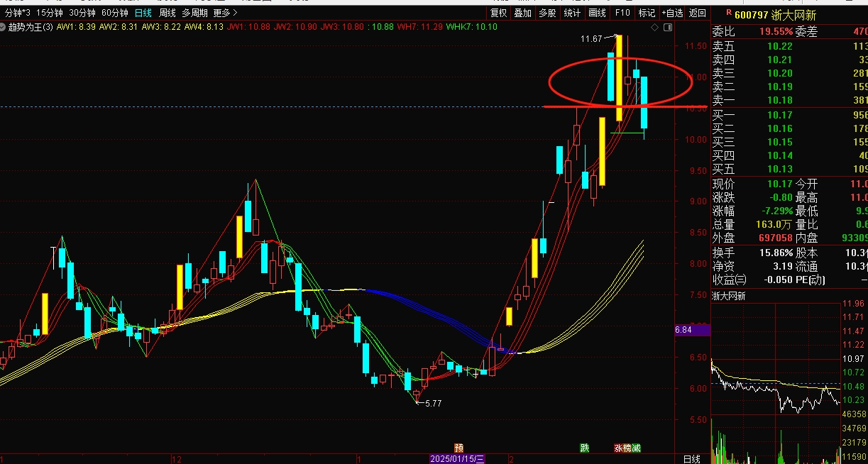
Task: Click the 浙大网新 mini chart title
Action: 729,296
